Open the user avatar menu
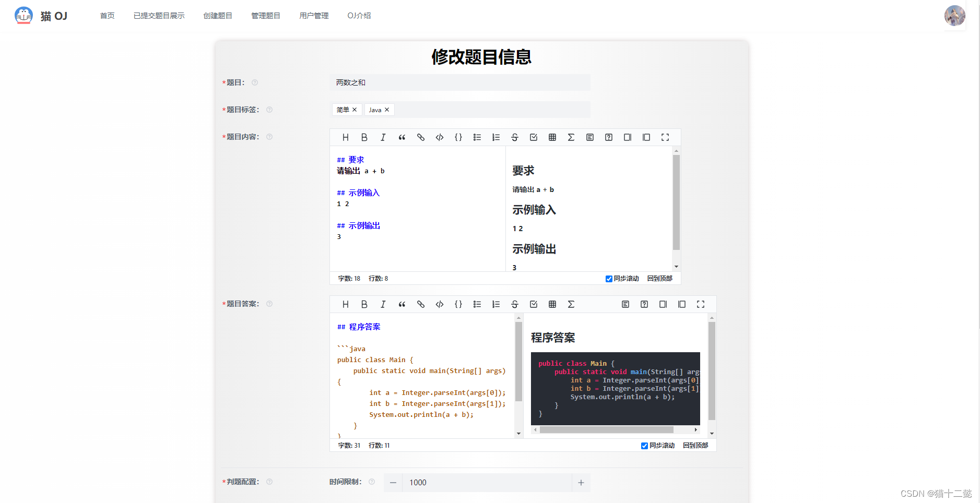The height and width of the screenshot is (503, 980). pos(955,16)
